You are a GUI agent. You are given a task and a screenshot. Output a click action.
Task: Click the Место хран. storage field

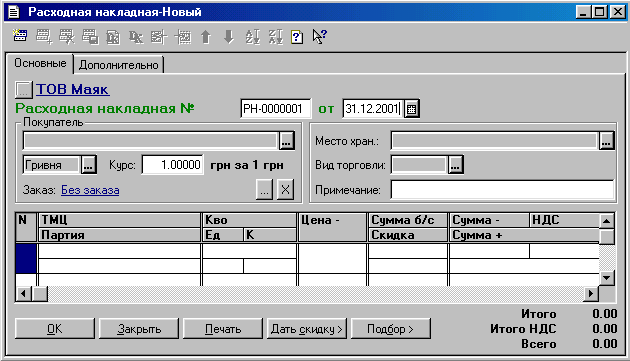pyautogui.click(x=494, y=141)
